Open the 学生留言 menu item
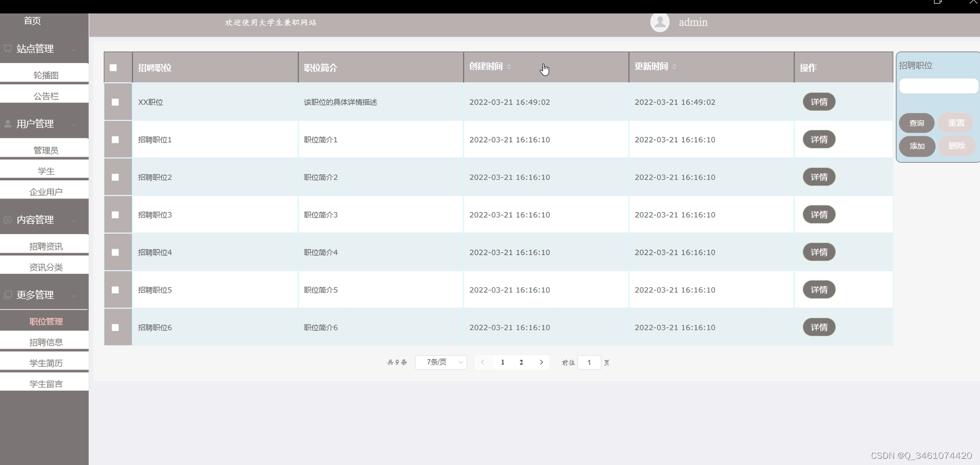 click(x=45, y=384)
